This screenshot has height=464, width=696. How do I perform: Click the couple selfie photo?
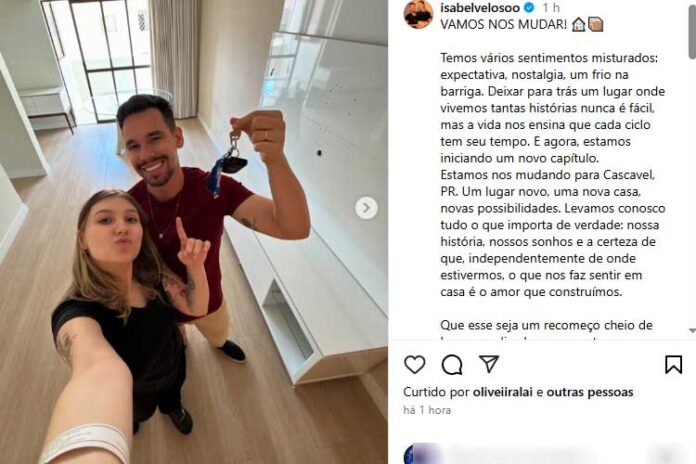[x=194, y=232]
